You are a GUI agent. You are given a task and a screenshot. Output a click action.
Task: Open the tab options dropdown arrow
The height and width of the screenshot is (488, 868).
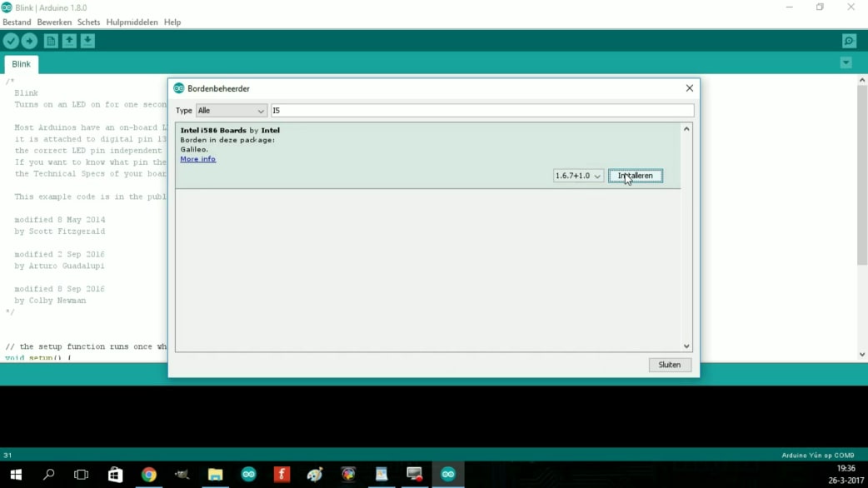coord(846,62)
